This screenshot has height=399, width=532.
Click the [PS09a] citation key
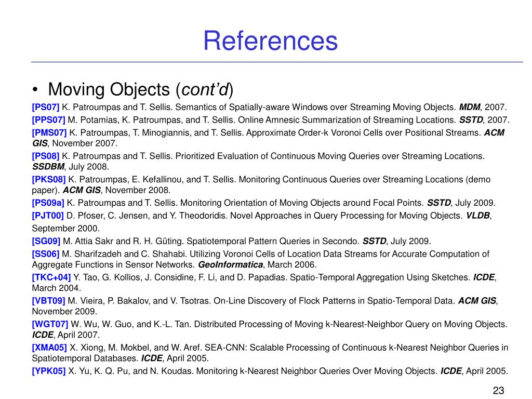coord(48,203)
